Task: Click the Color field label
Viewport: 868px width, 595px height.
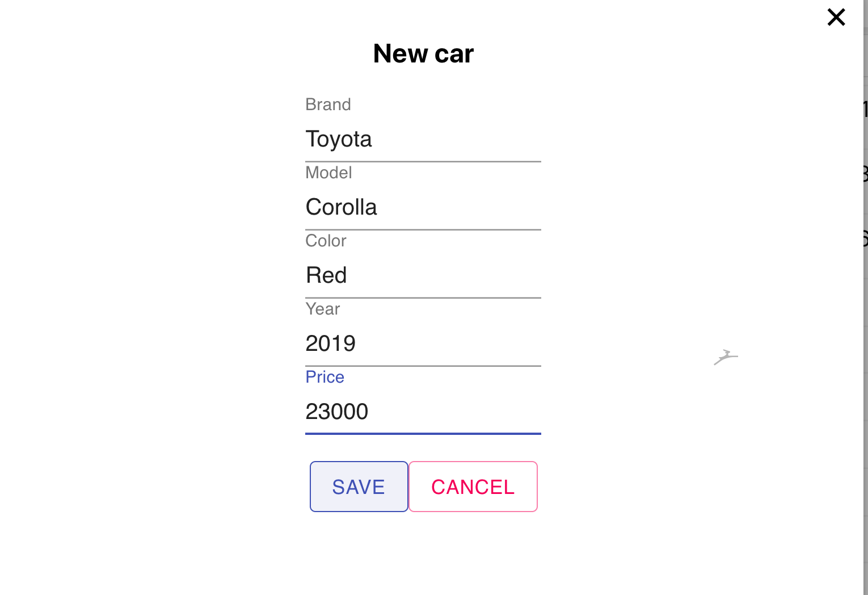Action: point(326,241)
